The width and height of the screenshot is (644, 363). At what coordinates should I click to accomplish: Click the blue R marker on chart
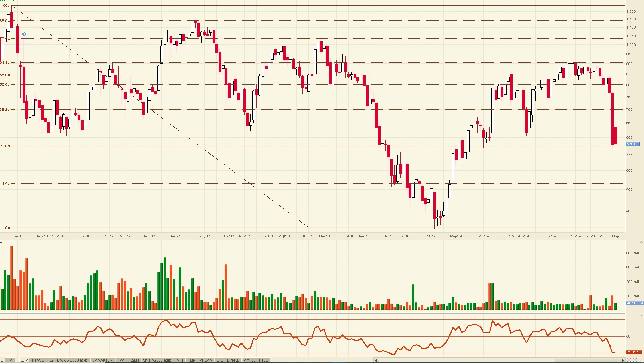point(24,34)
